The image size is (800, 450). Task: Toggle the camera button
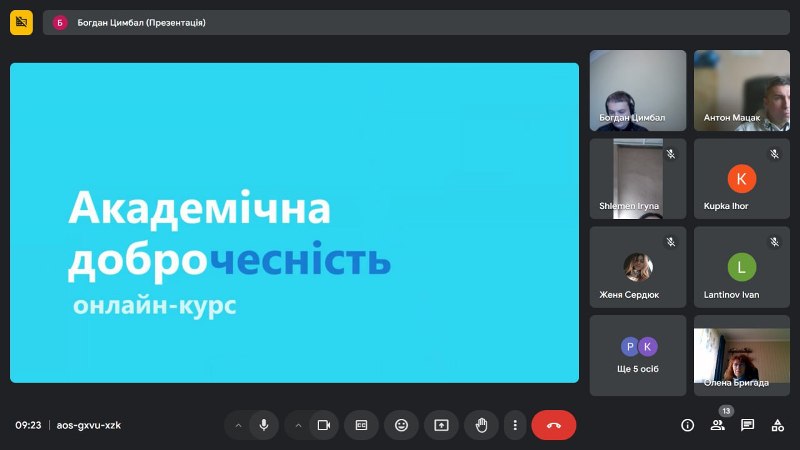[x=324, y=425]
